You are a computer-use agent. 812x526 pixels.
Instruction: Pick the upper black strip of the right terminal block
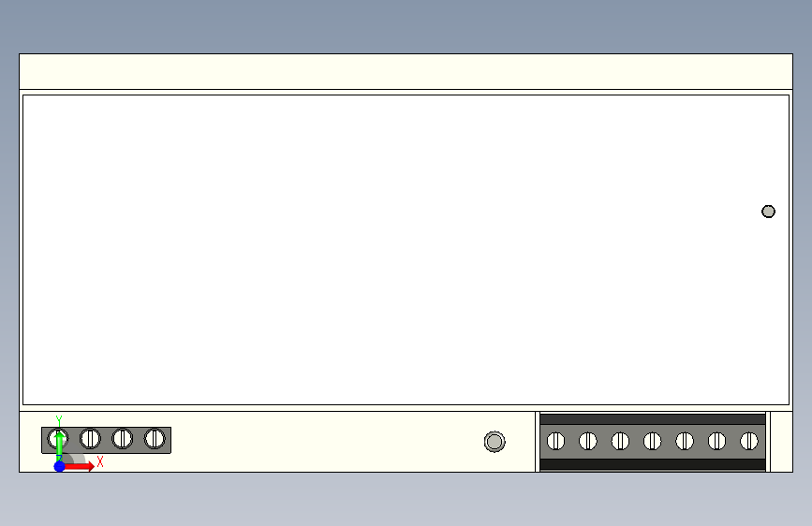(653, 418)
